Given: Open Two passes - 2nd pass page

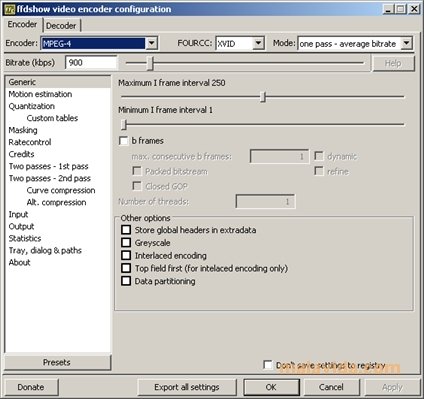Looking at the screenshot, I should 50,178.
